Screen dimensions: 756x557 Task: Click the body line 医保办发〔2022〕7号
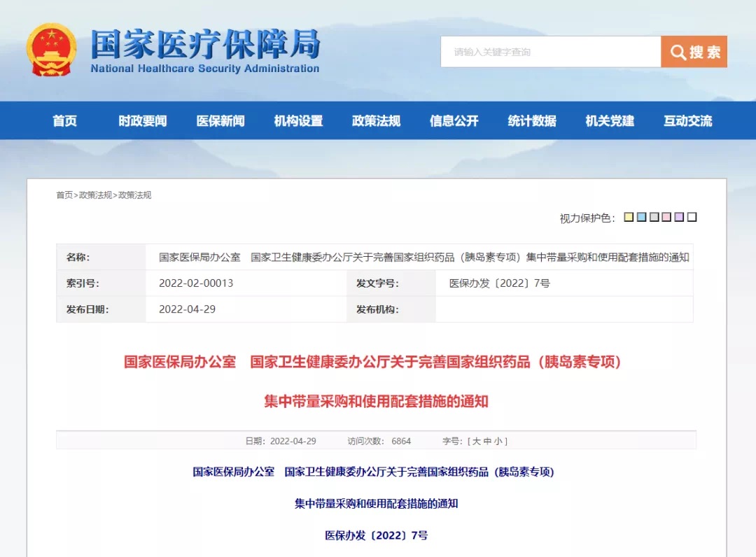[x=376, y=535]
